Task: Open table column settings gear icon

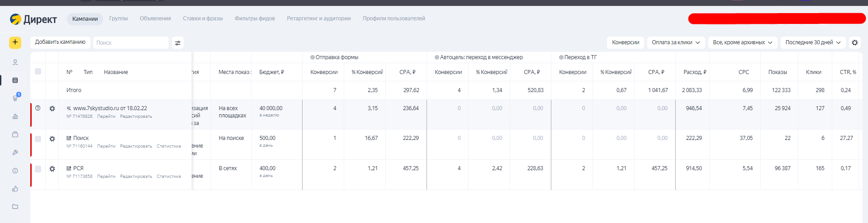Action: pos(854,42)
